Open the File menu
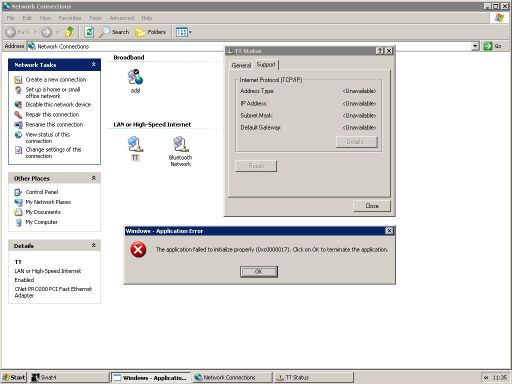512x384 pixels. (11, 18)
